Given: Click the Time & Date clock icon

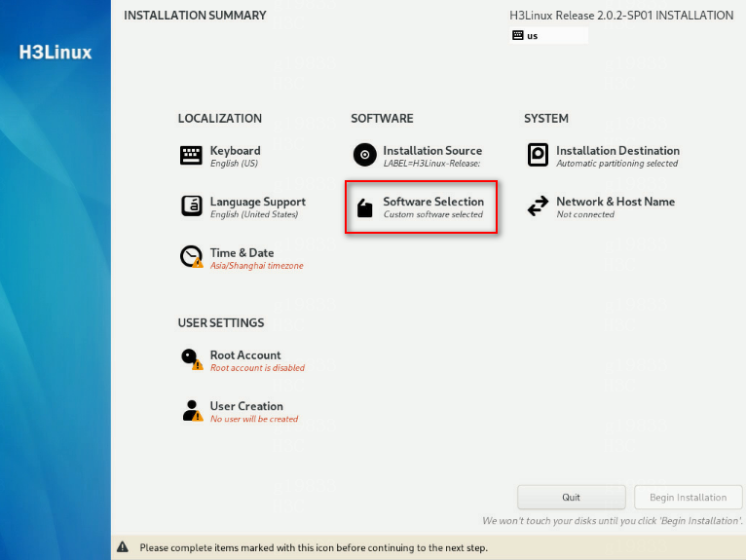Looking at the screenshot, I should coord(191,257).
